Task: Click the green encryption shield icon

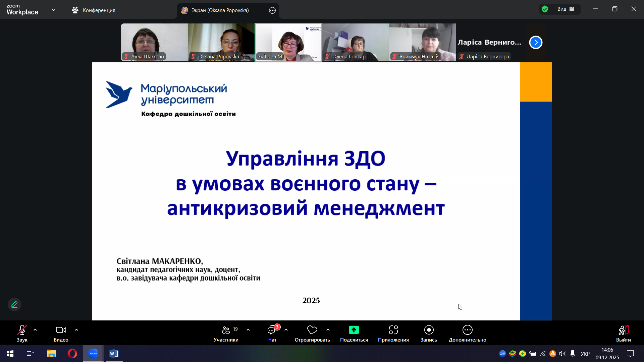Action: point(545,9)
